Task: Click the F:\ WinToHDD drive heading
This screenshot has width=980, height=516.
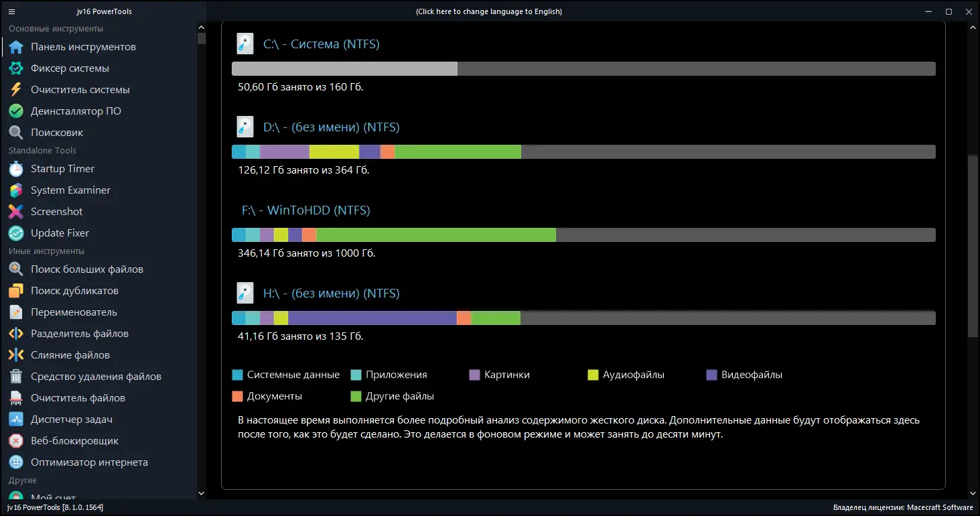Action: pyautogui.click(x=305, y=210)
